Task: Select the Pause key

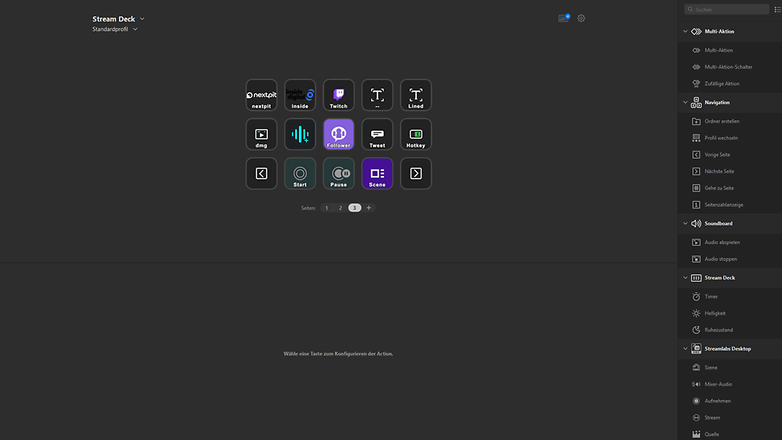Action: [339, 174]
